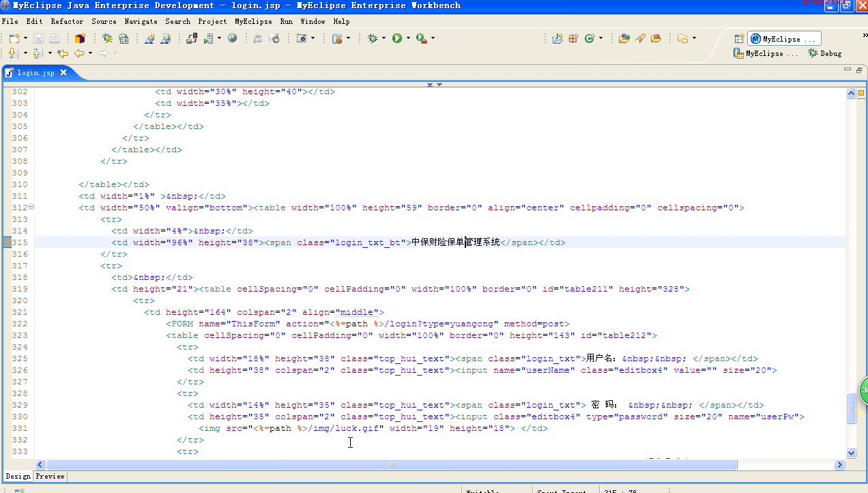Screen dimensions: 868x493
Task: Click the Search flashlight icon
Action: [x=640, y=38]
